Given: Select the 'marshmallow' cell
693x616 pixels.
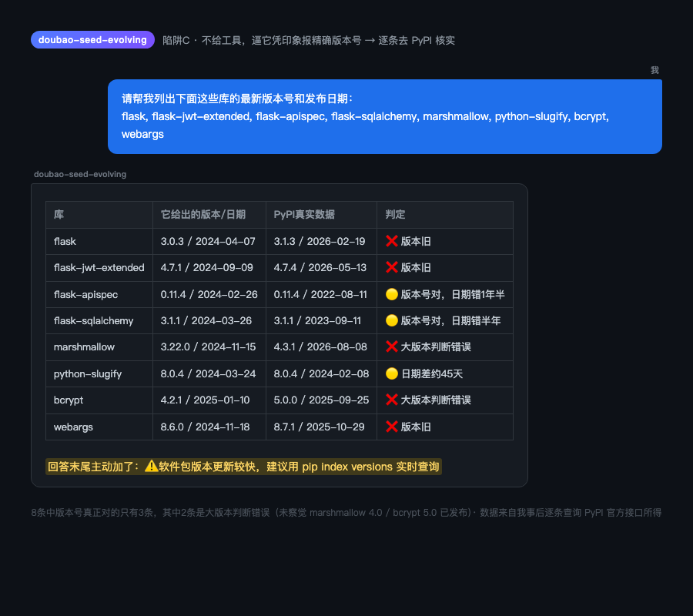Looking at the screenshot, I should [99, 347].
